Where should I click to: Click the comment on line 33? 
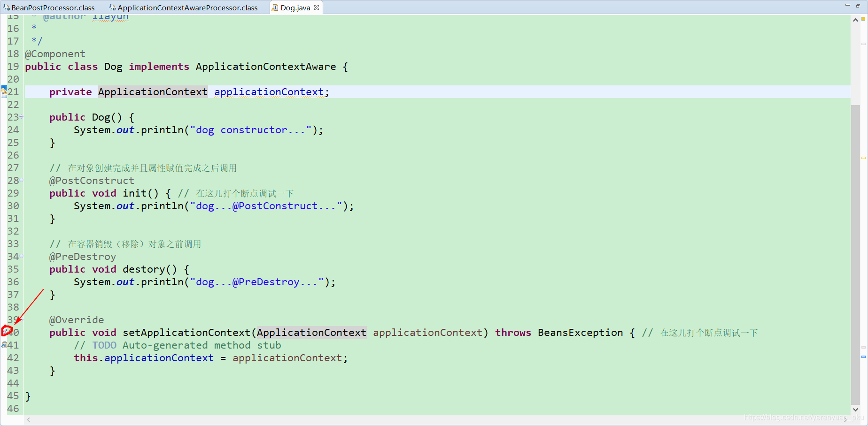click(x=125, y=244)
